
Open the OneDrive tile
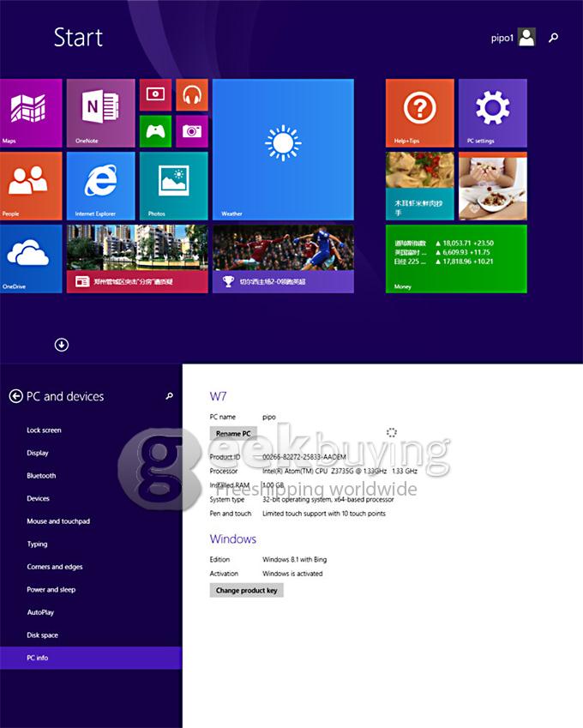coord(31,259)
